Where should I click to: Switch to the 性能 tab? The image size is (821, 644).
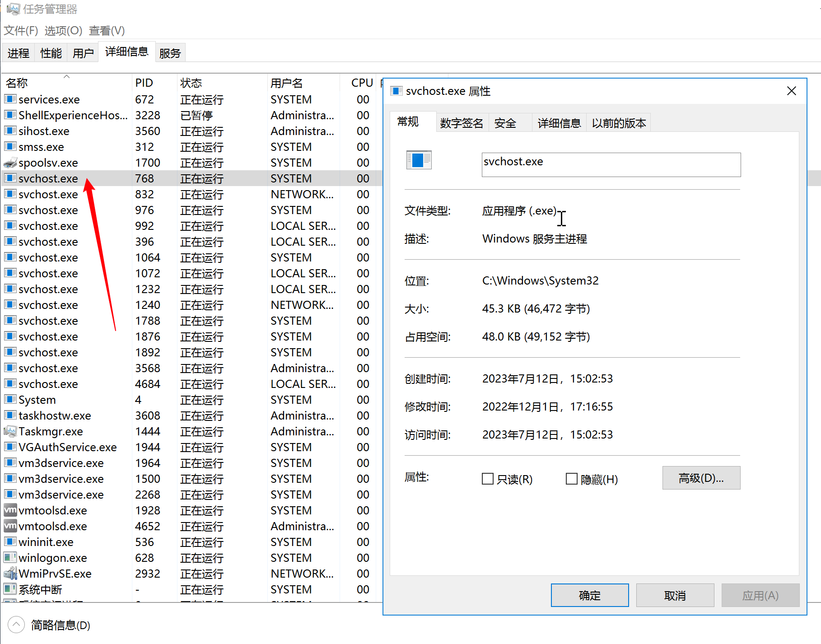51,53
